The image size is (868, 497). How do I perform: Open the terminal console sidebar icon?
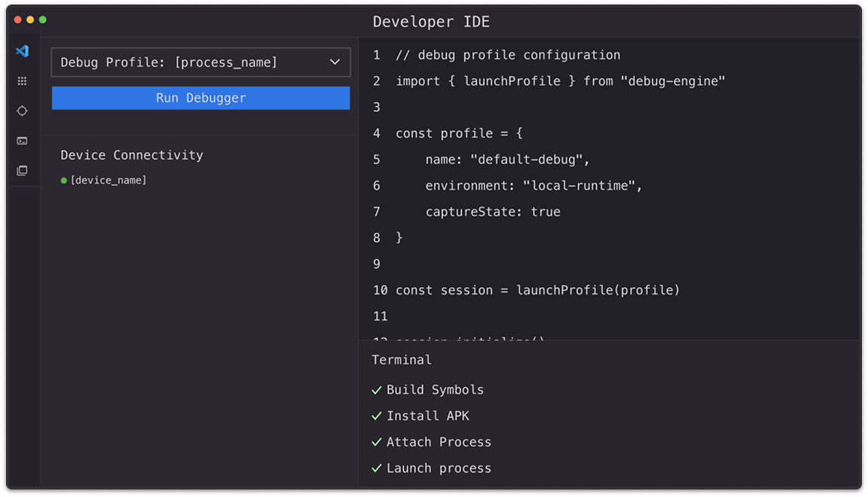[x=22, y=141]
